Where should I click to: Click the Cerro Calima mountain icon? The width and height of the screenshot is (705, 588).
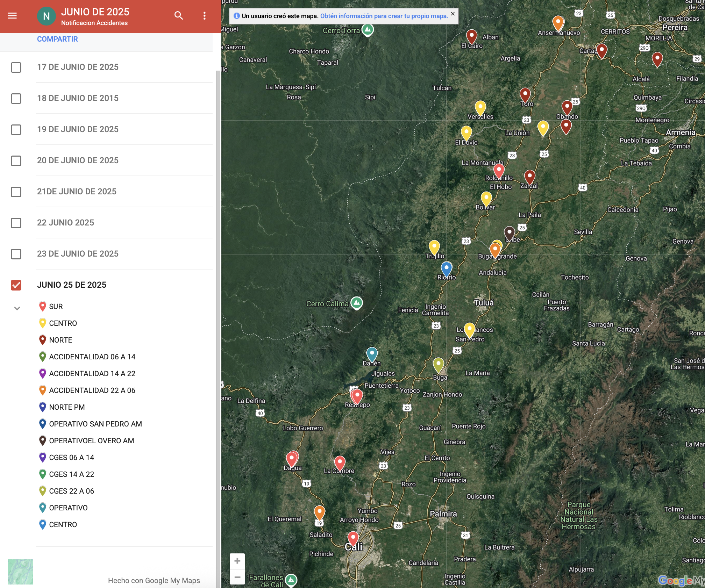coord(357,303)
